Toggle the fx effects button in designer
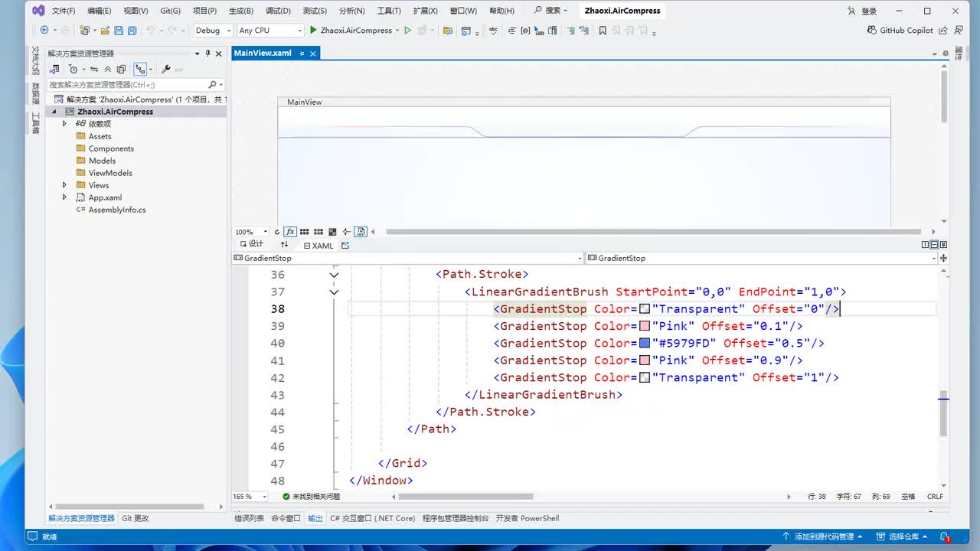The image size is (980, 551). pos(290,232)
